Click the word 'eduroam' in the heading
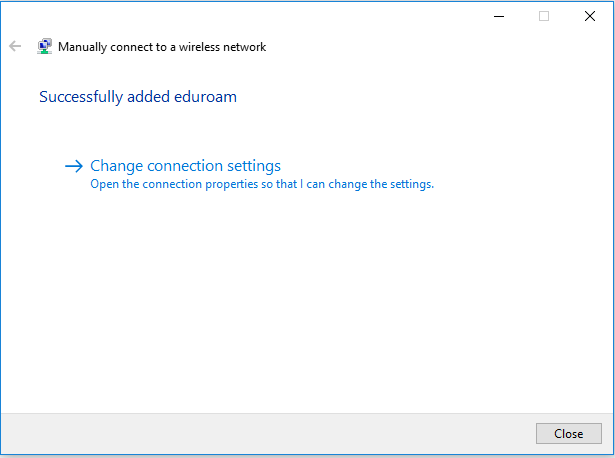The height and width of the screenshot is (458, 615). tap(208, 97)
